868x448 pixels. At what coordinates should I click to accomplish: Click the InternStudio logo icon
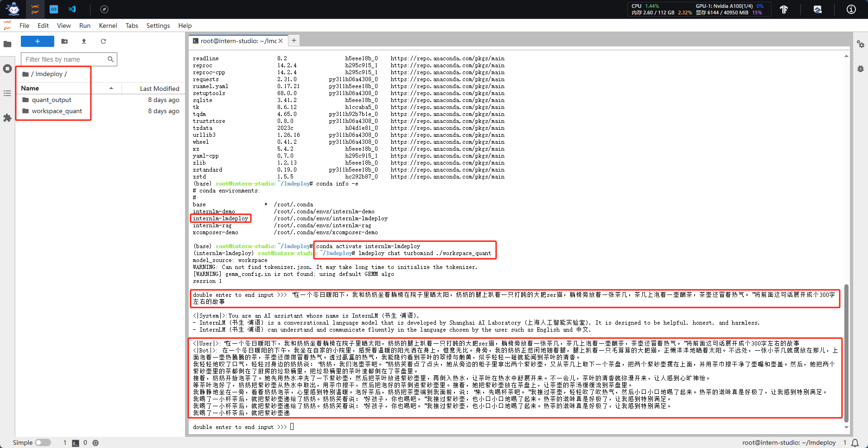(x=13, y=9)
